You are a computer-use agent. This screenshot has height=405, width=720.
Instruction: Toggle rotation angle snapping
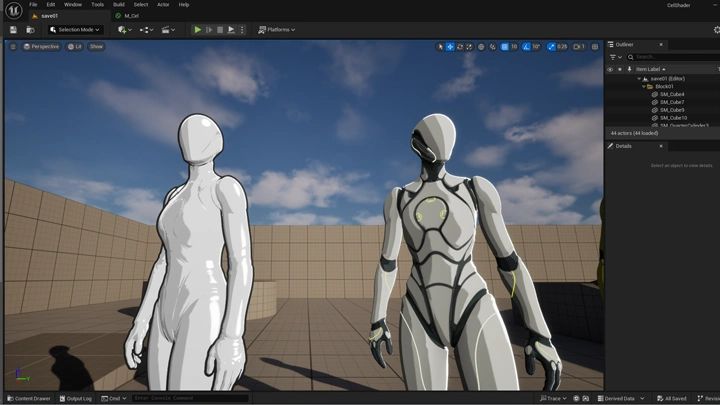pos(526,47)
